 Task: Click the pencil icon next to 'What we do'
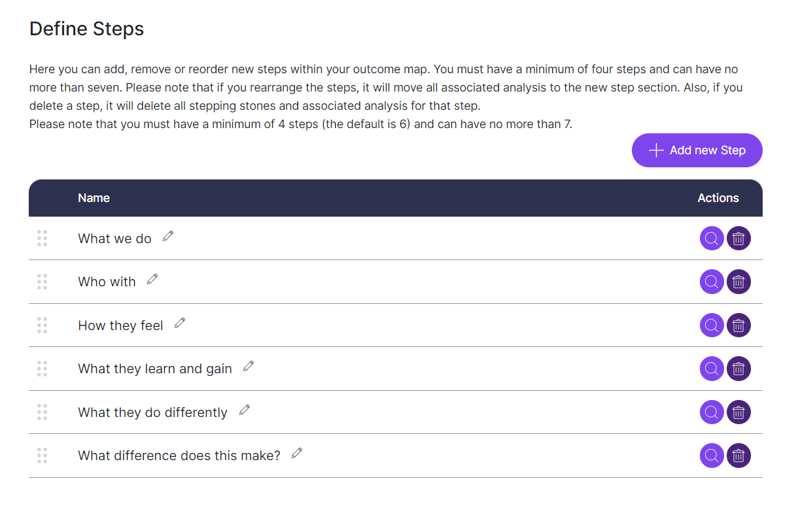168,236
